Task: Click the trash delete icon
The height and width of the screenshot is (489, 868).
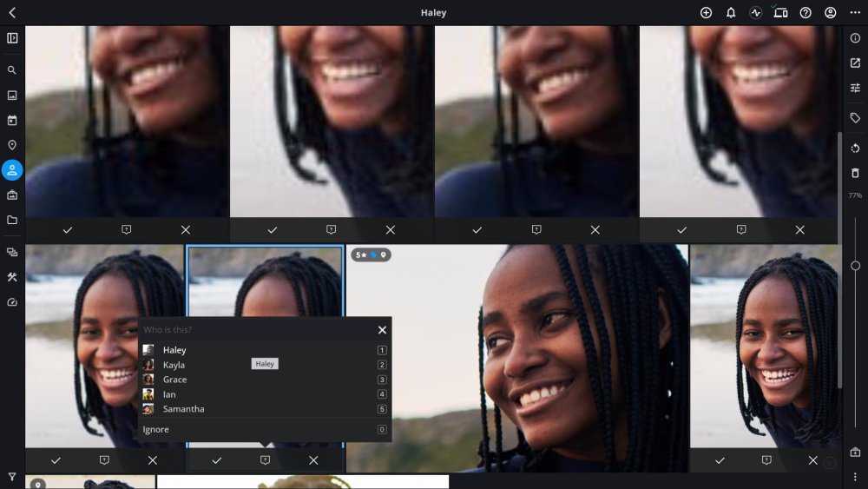Action: 855,174
